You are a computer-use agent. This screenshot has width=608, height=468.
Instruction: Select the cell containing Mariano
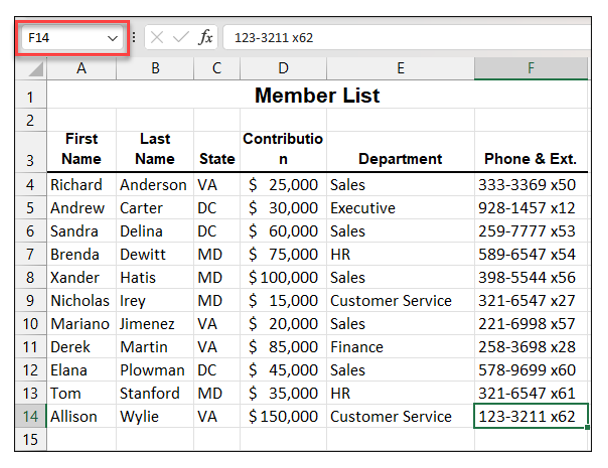(x=81, y=324)
